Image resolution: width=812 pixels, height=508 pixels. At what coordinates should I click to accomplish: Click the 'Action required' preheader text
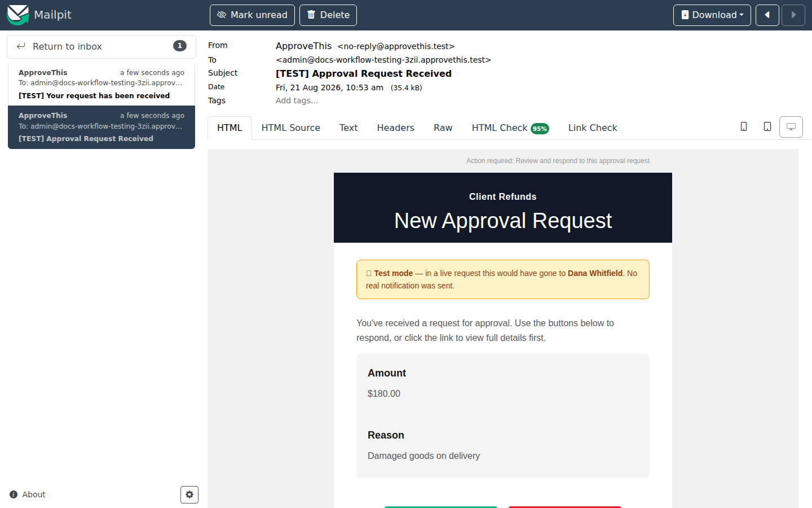click(558, 161)
